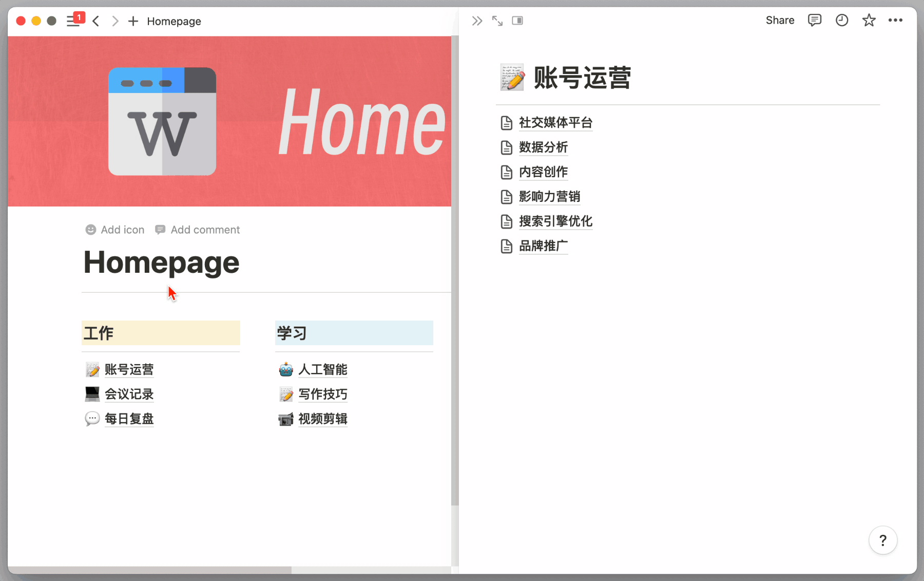
Task: Open the 每日复盘 page link
Action: (129, 419)
